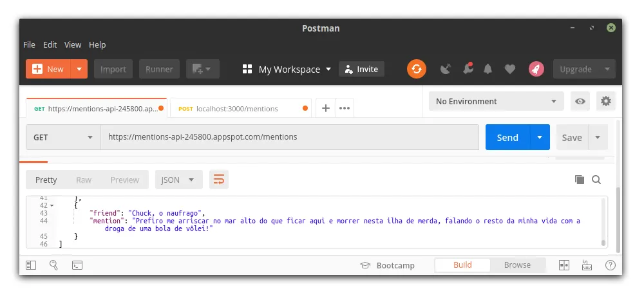
Task: Toggle the sidebar panel icon
Action: pyautogui.click(x=31, y=265)
